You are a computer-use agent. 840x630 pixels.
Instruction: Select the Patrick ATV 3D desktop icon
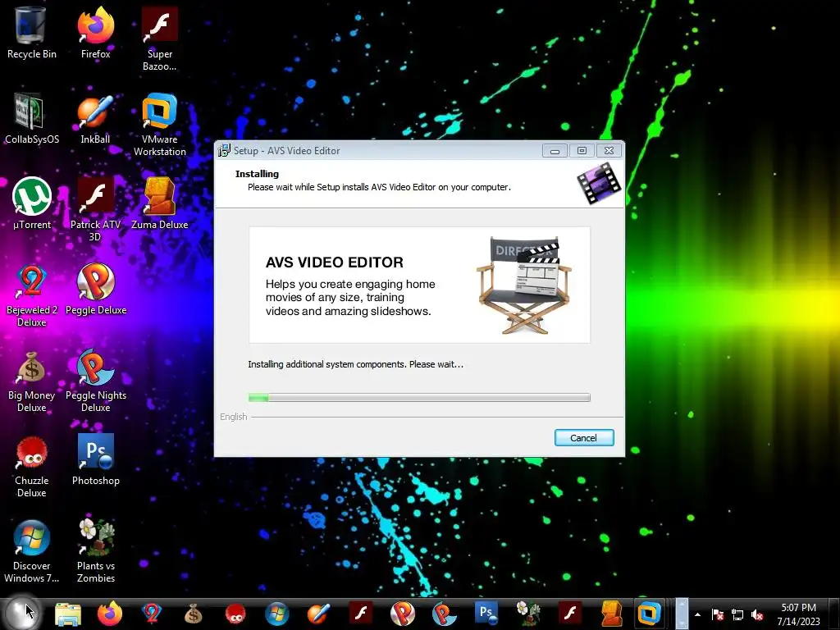[x=95, y=209]
